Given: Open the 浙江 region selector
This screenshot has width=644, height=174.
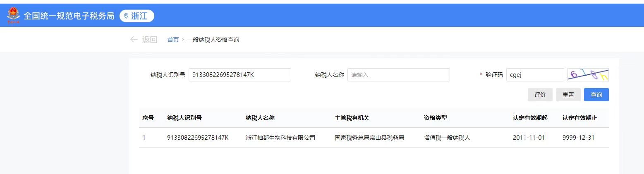Looking at the screenshot, I should (x=137, y=16).
